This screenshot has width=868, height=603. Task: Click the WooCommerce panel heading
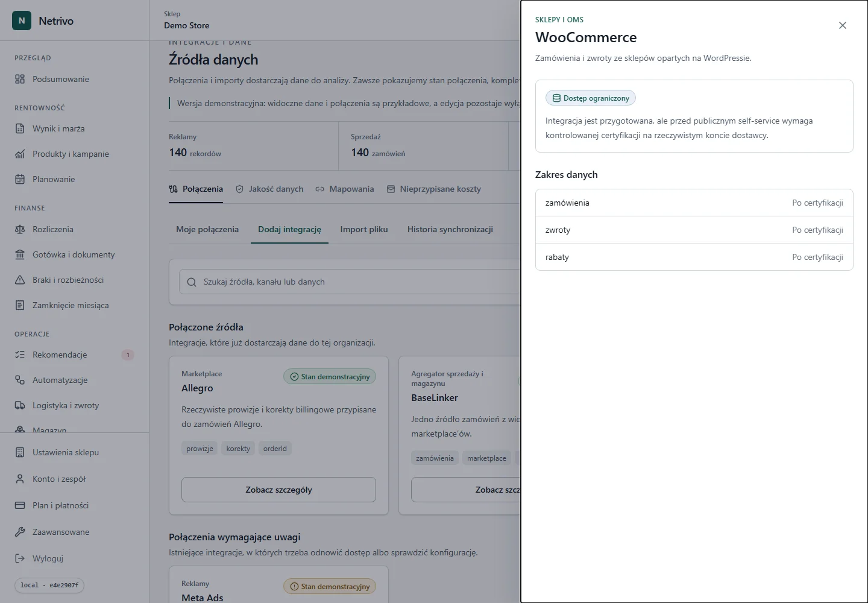point(586,37)
